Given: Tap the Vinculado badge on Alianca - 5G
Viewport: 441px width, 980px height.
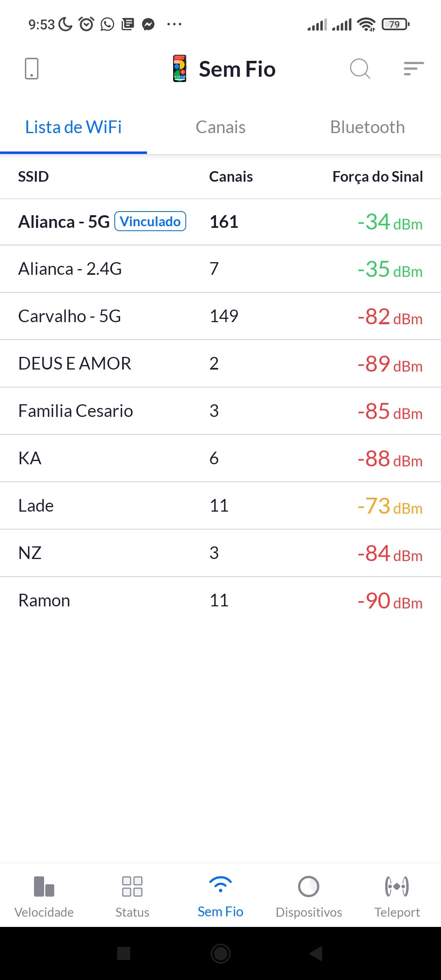Looking at the screenshot, I should tap(150, 221).
